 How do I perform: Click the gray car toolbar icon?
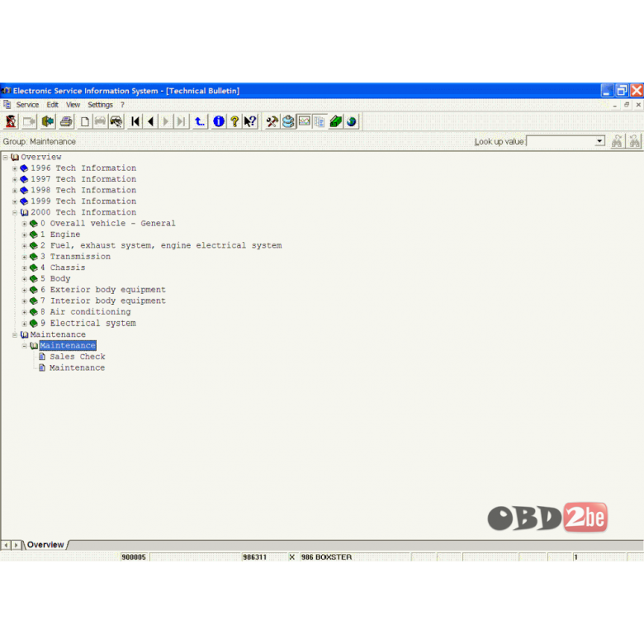pyautogui.click(x=100, y=121)
